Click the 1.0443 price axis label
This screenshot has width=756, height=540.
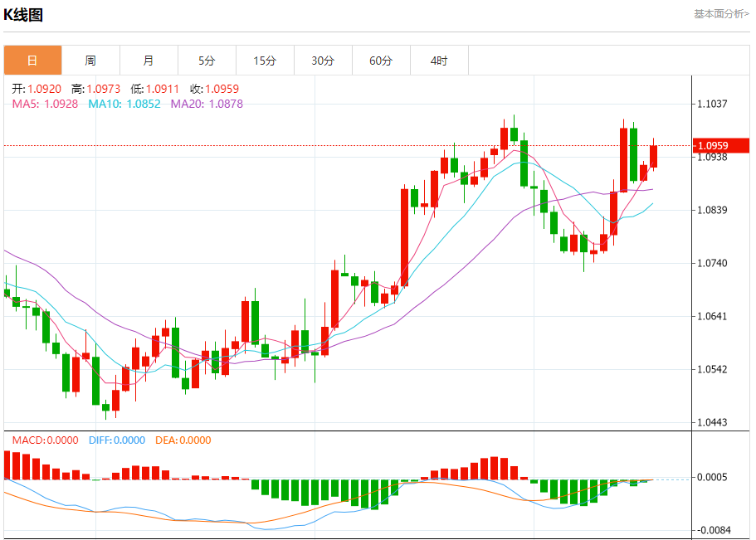(713, 422)
